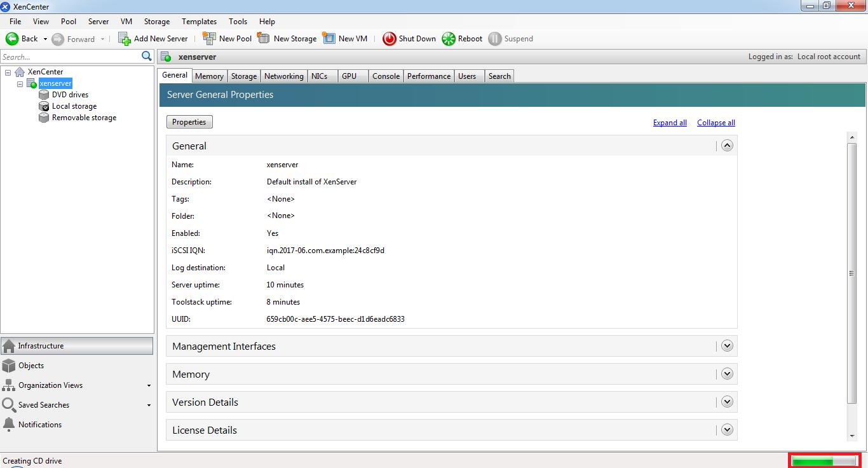Expand the Version Details section

728,402
